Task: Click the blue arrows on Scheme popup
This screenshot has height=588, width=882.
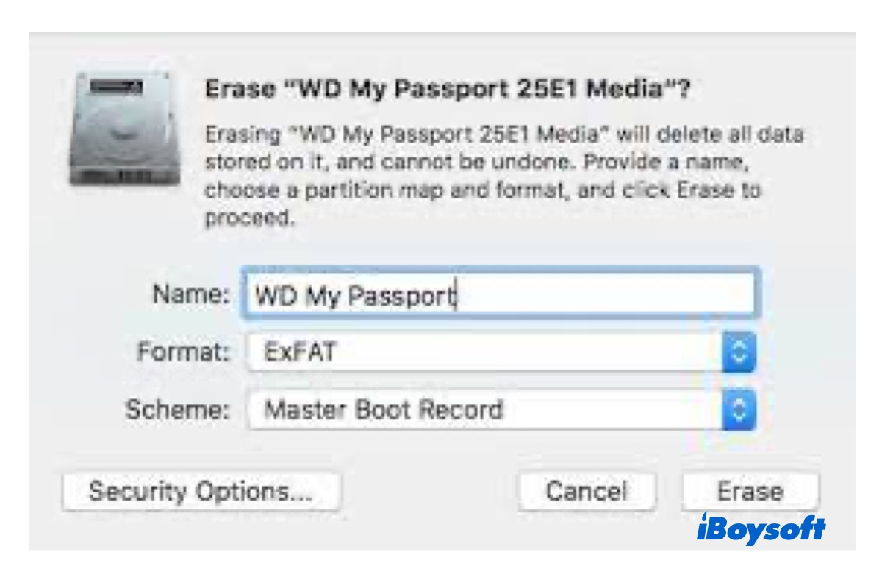Action: click(739, 409)
